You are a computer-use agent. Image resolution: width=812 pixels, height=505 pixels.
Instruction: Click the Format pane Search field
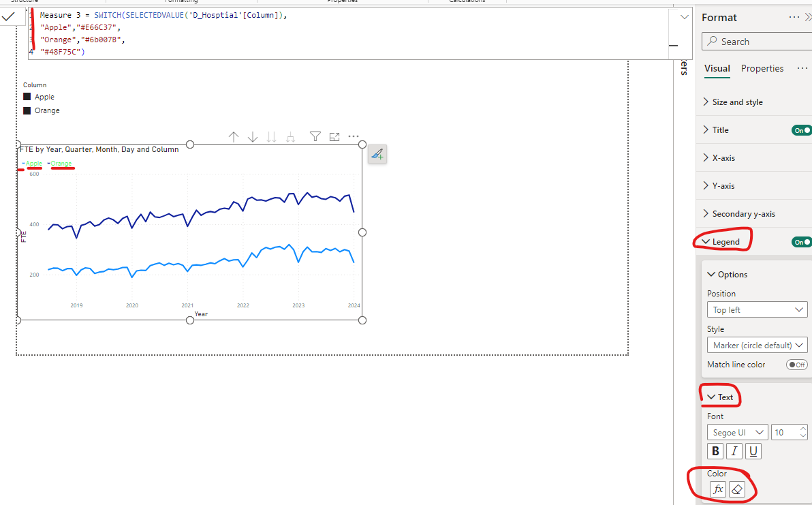coord(757,42)
